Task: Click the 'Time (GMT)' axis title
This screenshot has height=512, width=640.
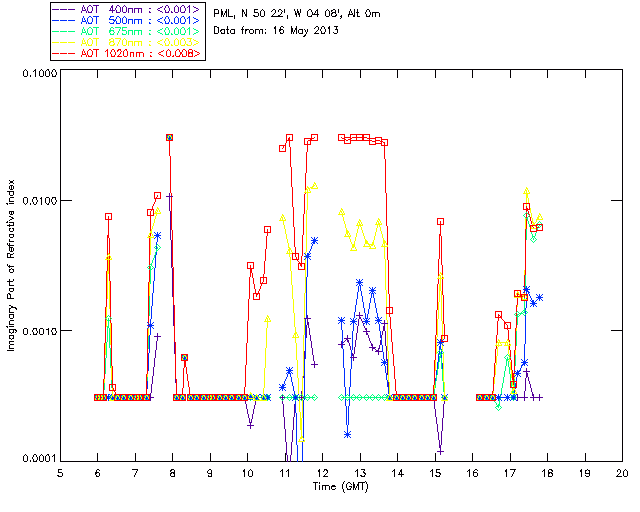Action: [x=341, y=487]
